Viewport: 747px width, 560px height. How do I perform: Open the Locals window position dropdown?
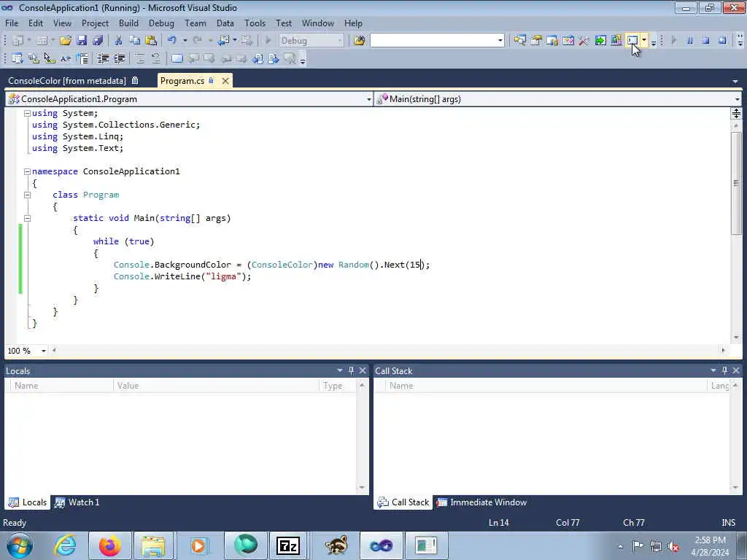click(340, 370)
